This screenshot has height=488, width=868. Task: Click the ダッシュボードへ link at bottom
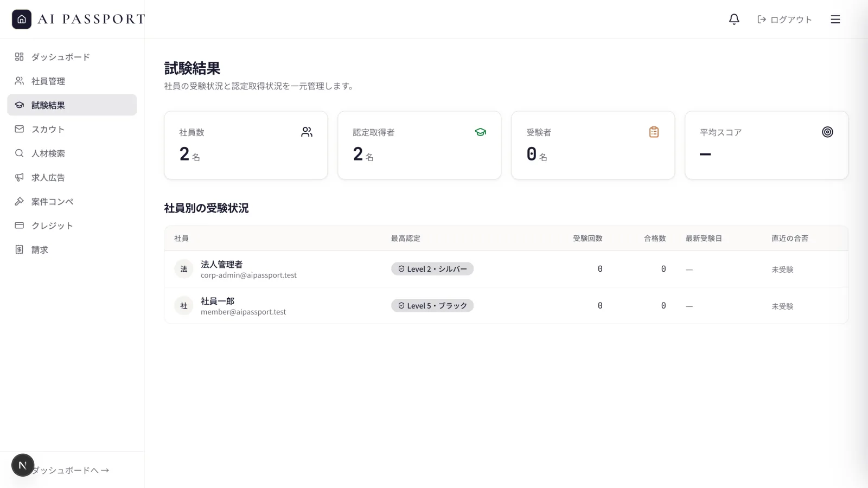pos(71,470)
